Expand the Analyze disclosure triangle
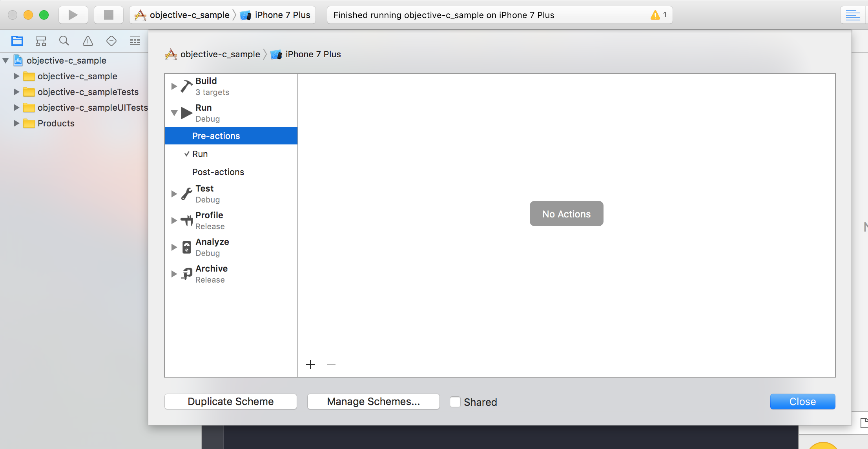This screenshot has width=868, height=449. coord(174,247)
